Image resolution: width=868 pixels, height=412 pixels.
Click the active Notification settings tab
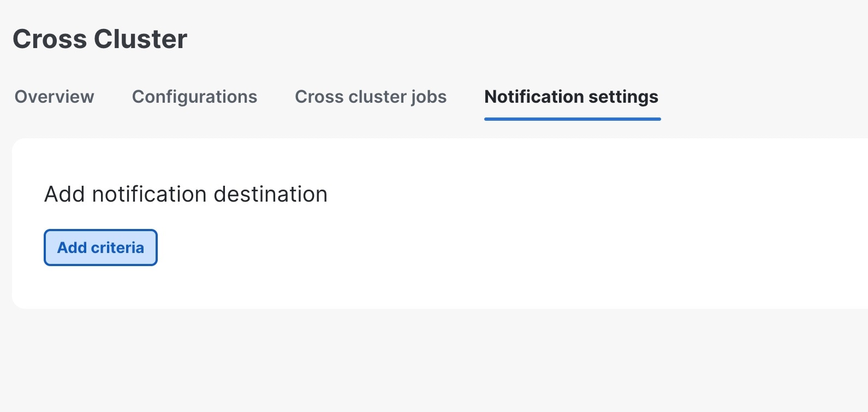click(571, 97)
